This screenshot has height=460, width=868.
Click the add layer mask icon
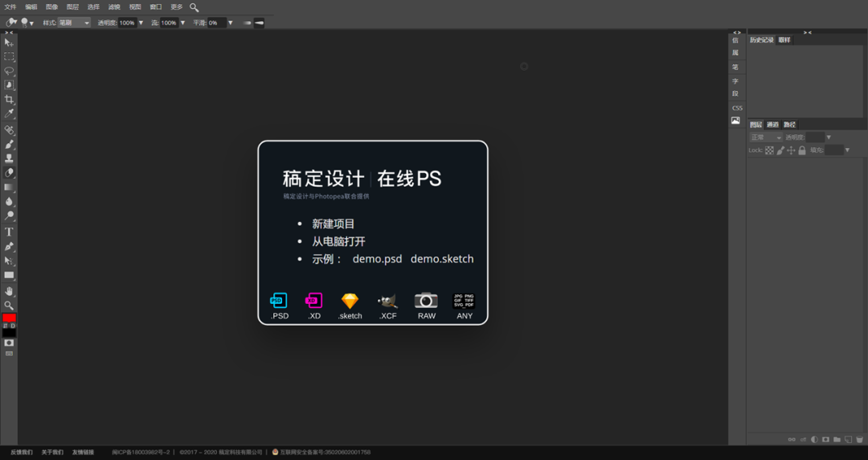pyautogui.click(x=825, y=440)
